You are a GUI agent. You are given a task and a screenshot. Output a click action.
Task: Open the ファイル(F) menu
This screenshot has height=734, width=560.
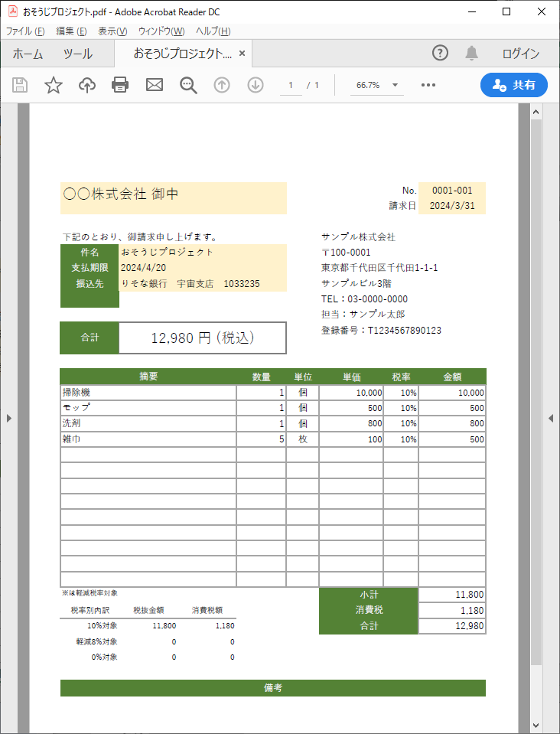(x=25, y=31)
